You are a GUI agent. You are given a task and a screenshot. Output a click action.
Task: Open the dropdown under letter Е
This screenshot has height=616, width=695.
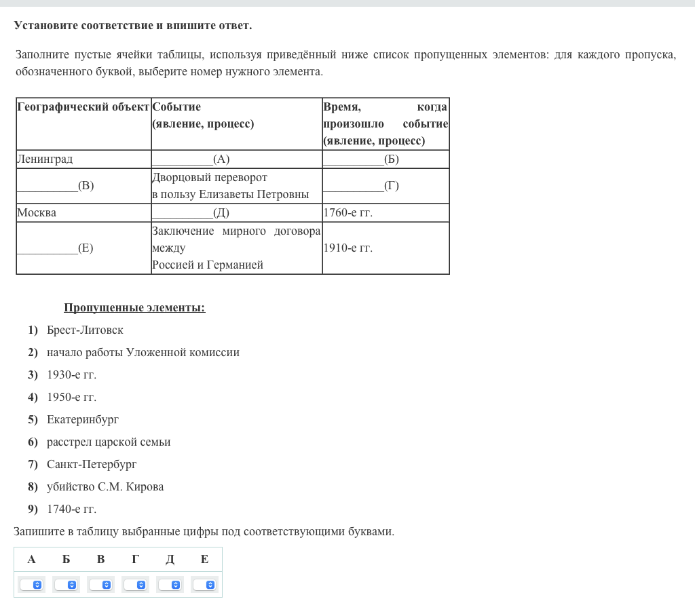204,584
